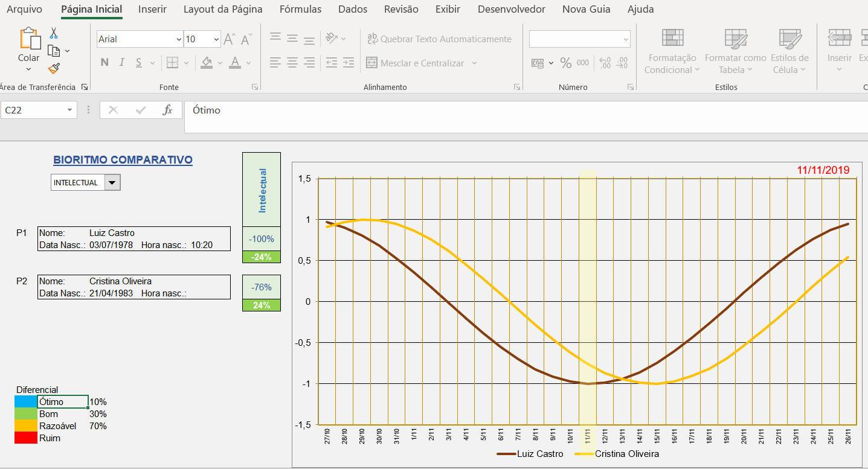868x469 pixels.
Task: Switch to the Fórmulas tab
Action: click(x=300, y=9)
